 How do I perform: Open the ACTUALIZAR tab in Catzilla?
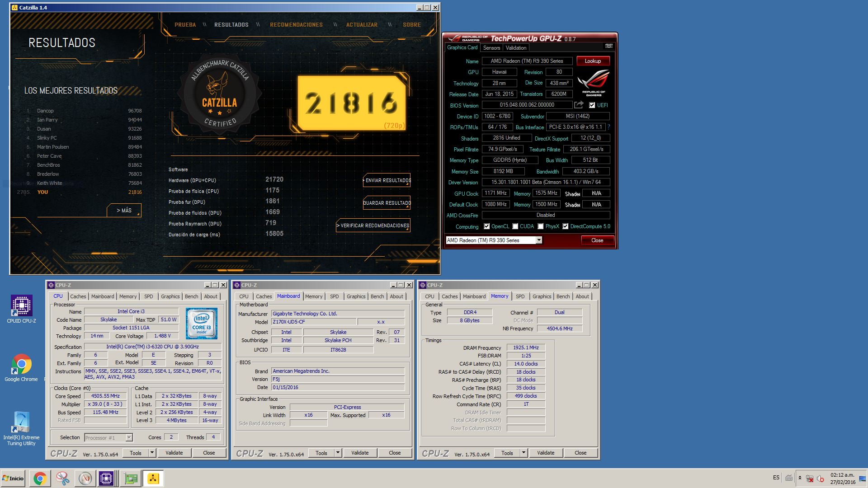pyautogui.click(x=362, y=25)
